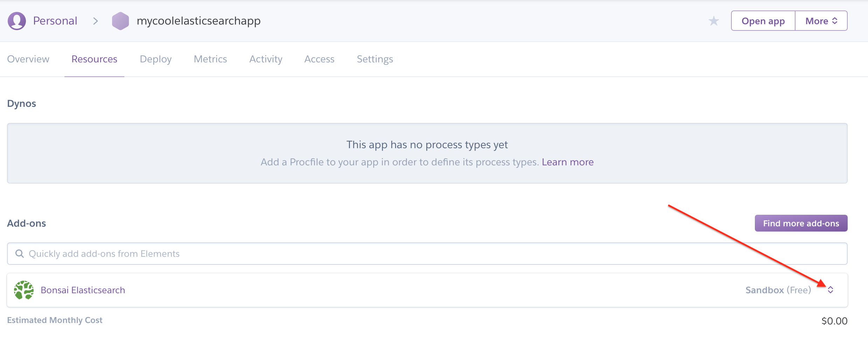Screen dimensions: 868x337
Task: Click the Open app button
Action: (763, 21)
